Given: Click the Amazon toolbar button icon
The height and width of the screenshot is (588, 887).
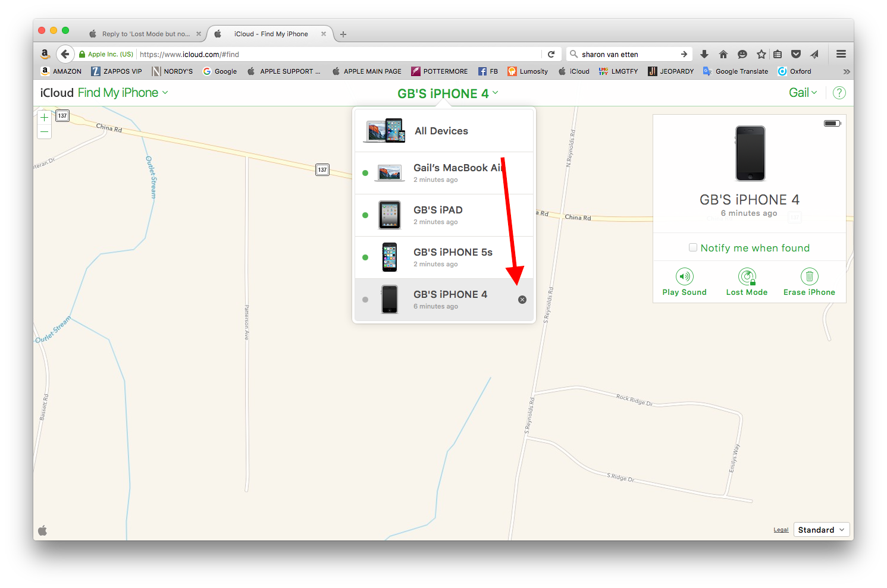Looking at the screenshot, I should pyautogui.click(x=45, y=54).
